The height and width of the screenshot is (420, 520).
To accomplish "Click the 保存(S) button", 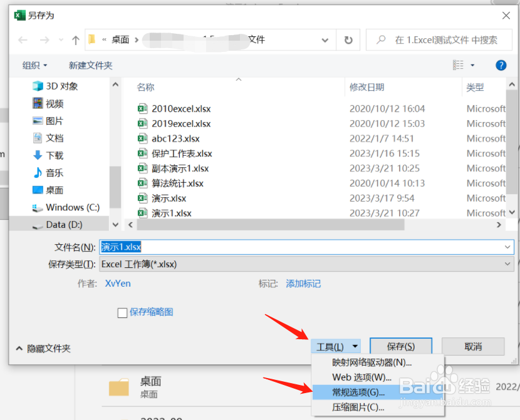I will click(x=400, y=346).
